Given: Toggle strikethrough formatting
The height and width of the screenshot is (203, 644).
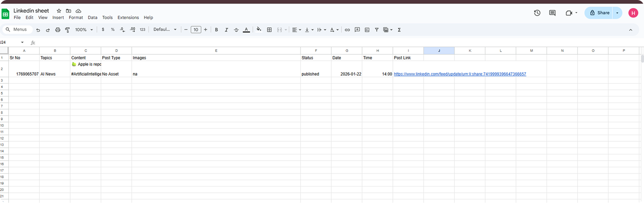Looking at the screenshot, I should point(236,30).
